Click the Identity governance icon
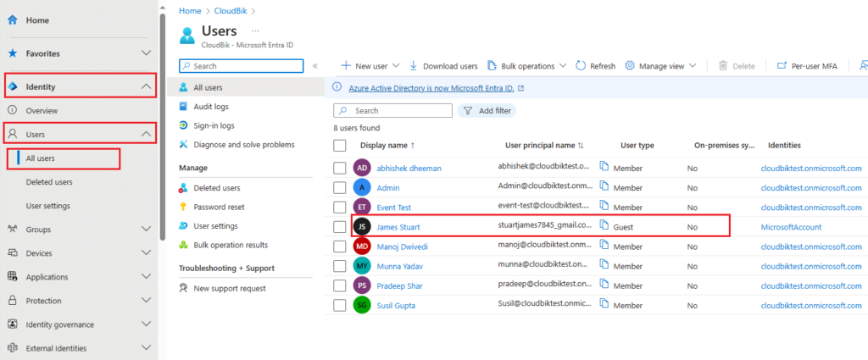This screenshot has width=868, height=360. coord(12,324)
